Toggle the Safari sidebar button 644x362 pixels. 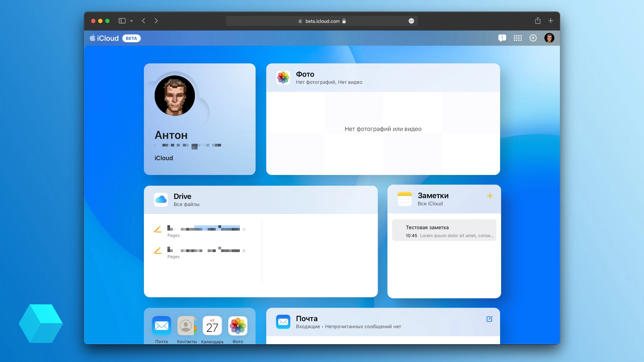[122, 21]
